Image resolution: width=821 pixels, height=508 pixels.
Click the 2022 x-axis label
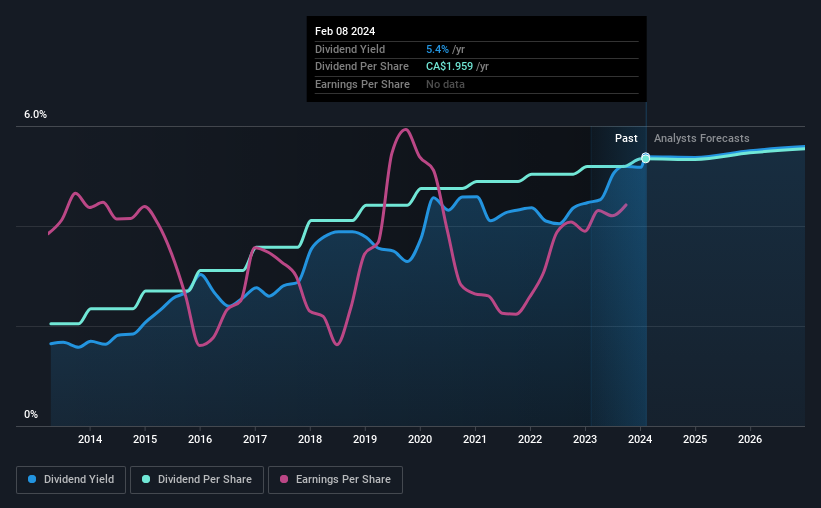530,439
